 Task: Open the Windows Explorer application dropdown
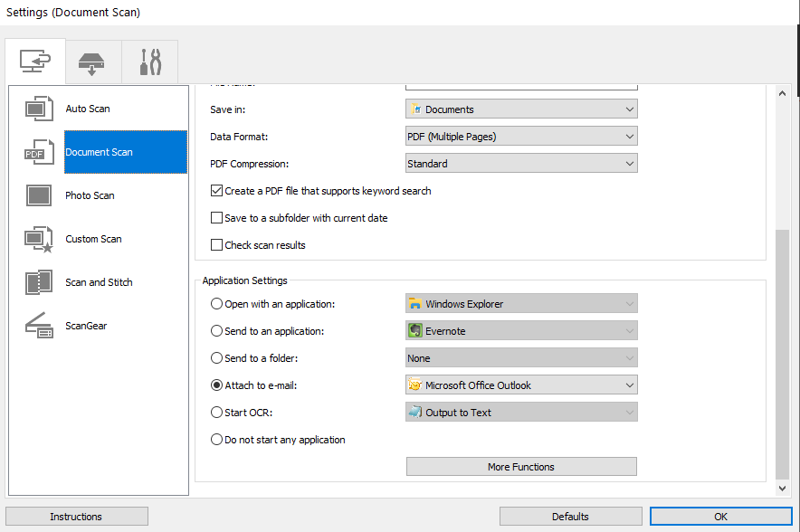(x=521, y=303)
